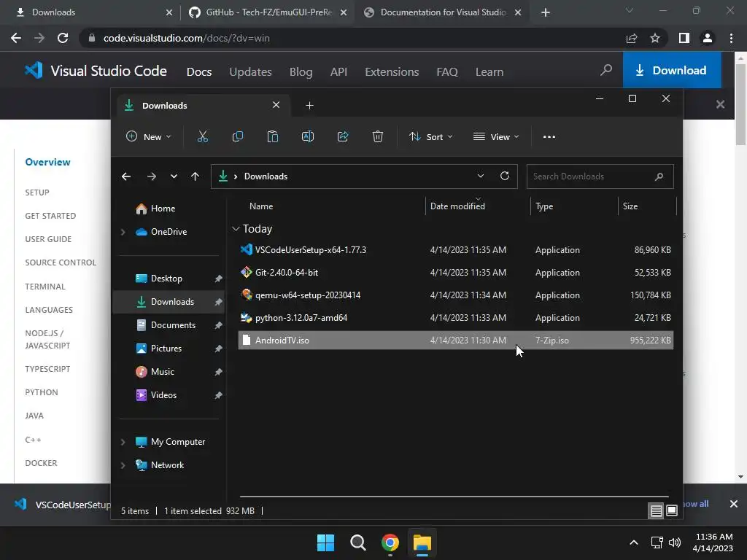Screen dimensions: 747x560
Task: Click the Paste clipboard icon in Explorer toolbar
Action: click(x=273, y=136)
